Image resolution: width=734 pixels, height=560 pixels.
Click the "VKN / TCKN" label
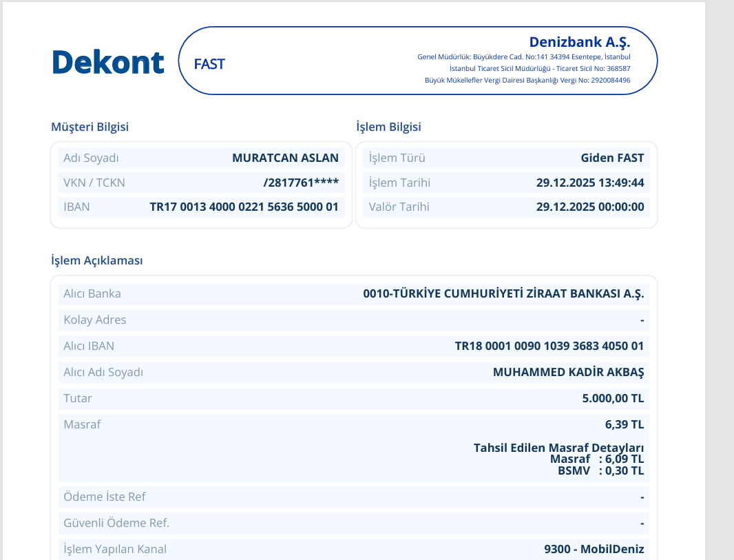point(94,183)
